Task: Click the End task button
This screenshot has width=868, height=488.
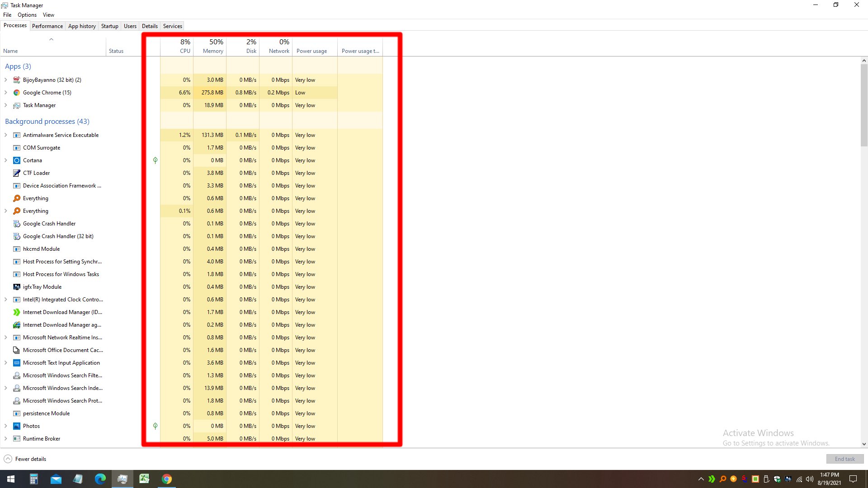Action: click(x=844, y=459)
